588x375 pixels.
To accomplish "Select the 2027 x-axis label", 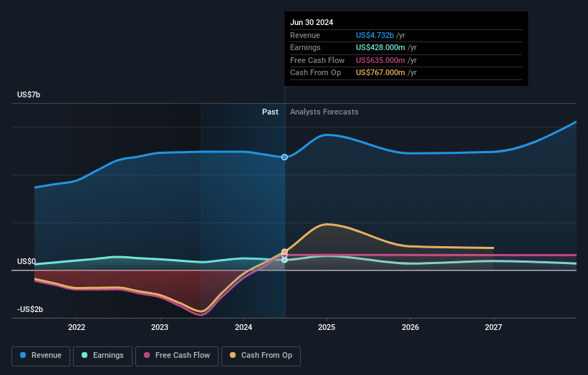I will (493, 327).
